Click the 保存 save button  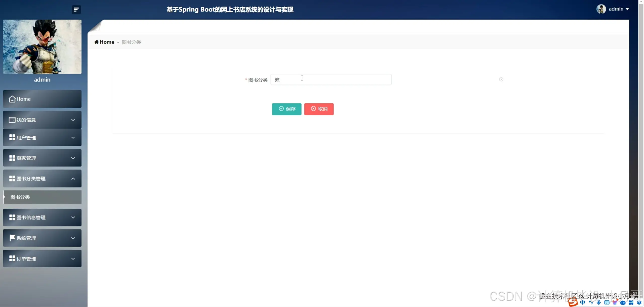[x=287, y=109]
